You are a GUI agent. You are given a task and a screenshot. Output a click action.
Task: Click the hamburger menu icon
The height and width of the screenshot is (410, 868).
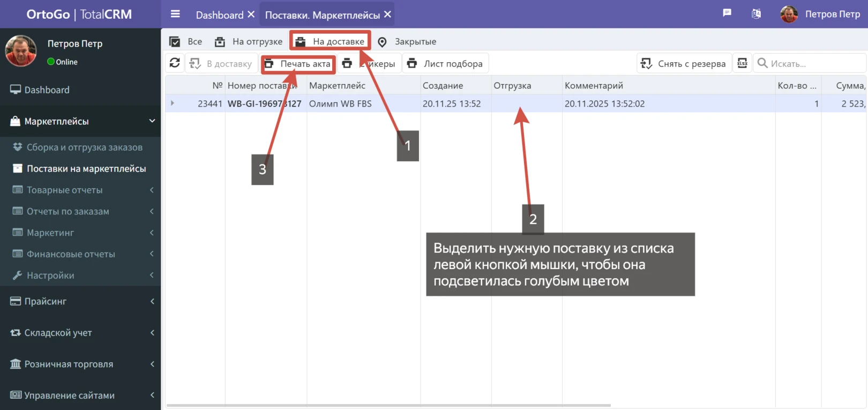(x=175, y=14)
